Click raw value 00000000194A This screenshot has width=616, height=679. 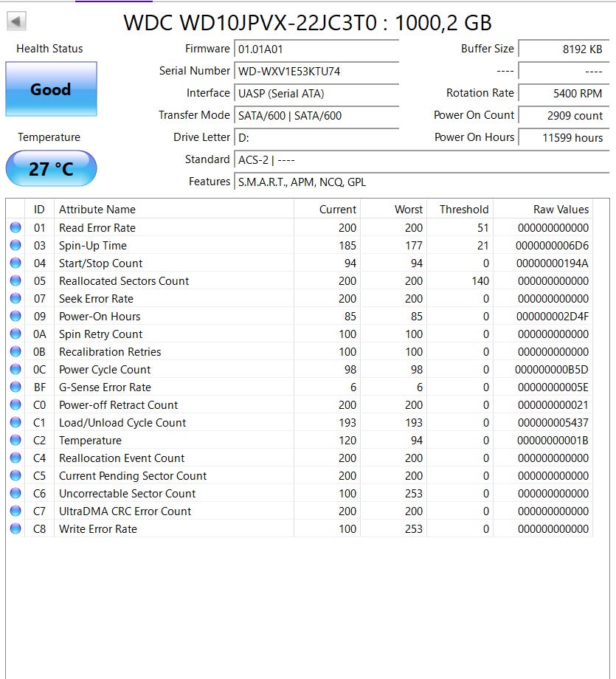(553, 263)
